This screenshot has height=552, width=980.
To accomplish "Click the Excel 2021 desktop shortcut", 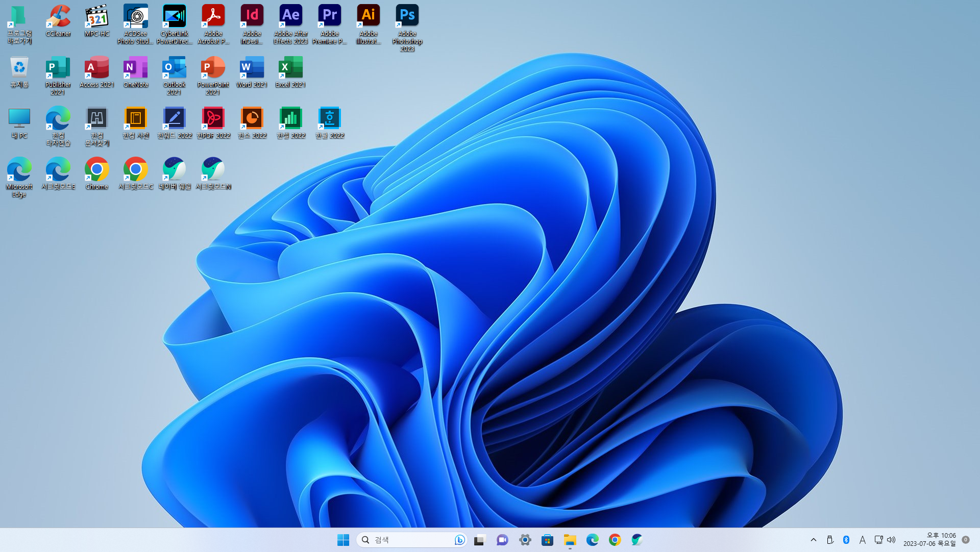I will click(x=290, y=68).
